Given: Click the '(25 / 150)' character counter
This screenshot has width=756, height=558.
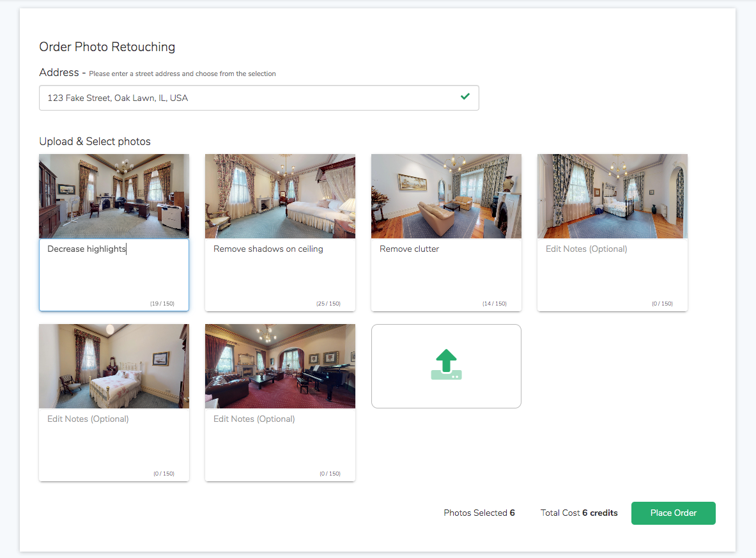Looking at the screenshot, I should click(x=328, y=304).
